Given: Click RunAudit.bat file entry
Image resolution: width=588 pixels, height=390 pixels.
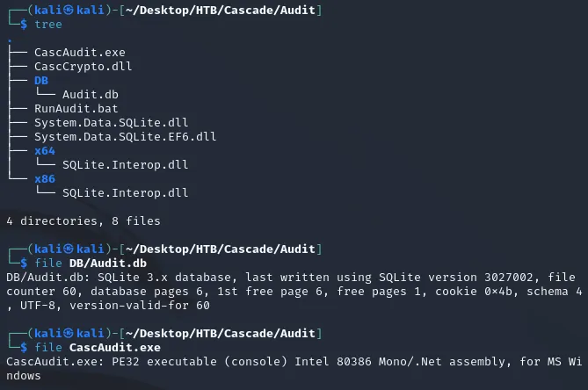Looking at the screenshot, I should pyautogui.click(x=76, y=109).
